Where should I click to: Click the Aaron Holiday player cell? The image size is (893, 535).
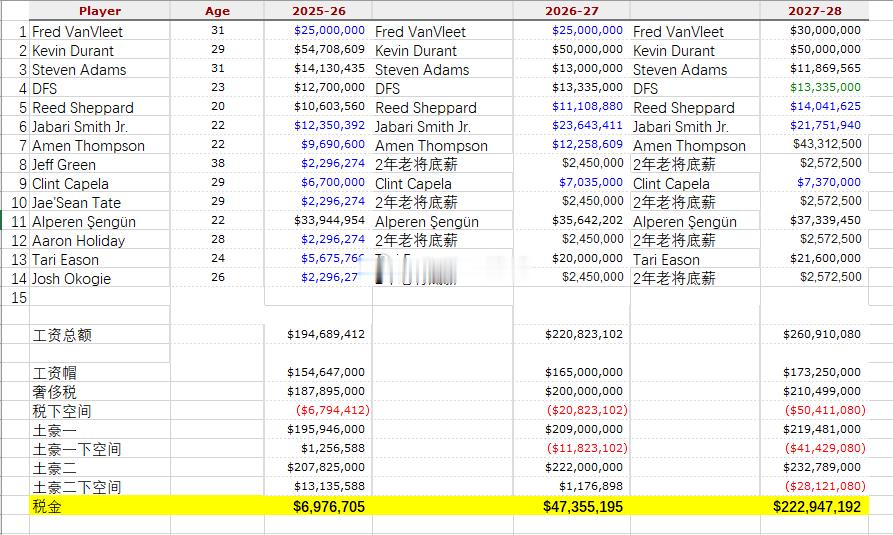pyautogui.click(x=79, y=240)
